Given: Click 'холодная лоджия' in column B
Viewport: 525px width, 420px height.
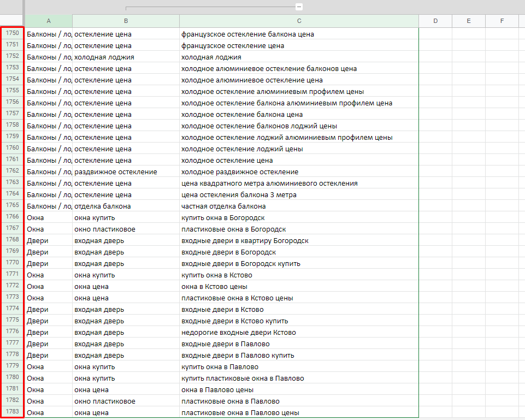Looking at the screenshot, I should coord(126,57).
